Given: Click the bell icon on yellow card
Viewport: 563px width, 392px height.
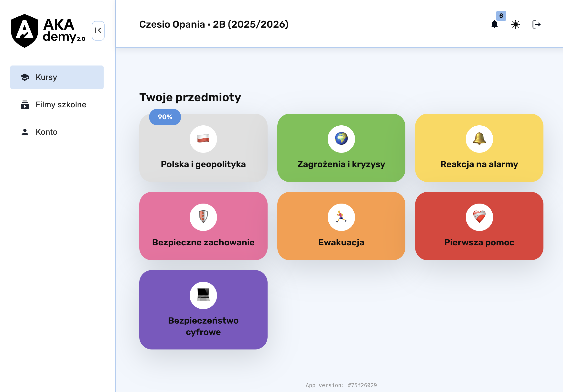Looking at the screenshot, I should click(479, 139).
